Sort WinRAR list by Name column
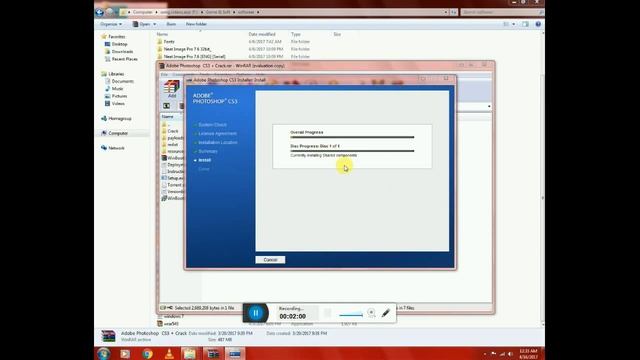 (x=167, y=117)
